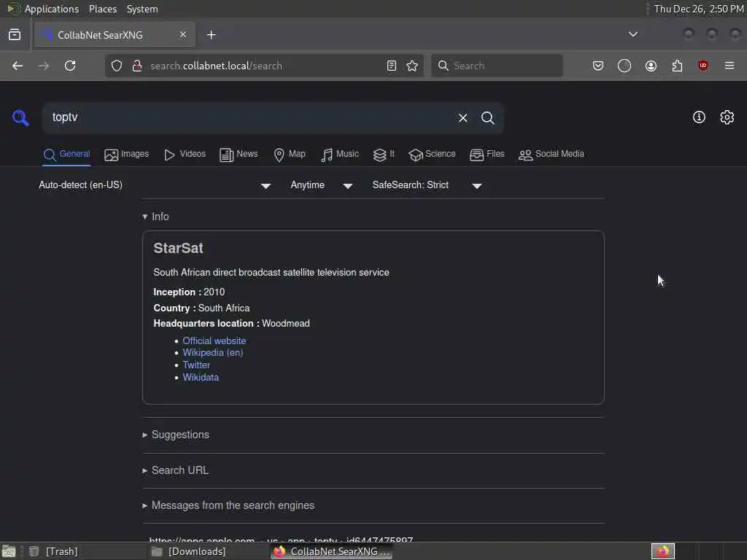
Task: Open Pocket save icon
Action: (598, 66)
